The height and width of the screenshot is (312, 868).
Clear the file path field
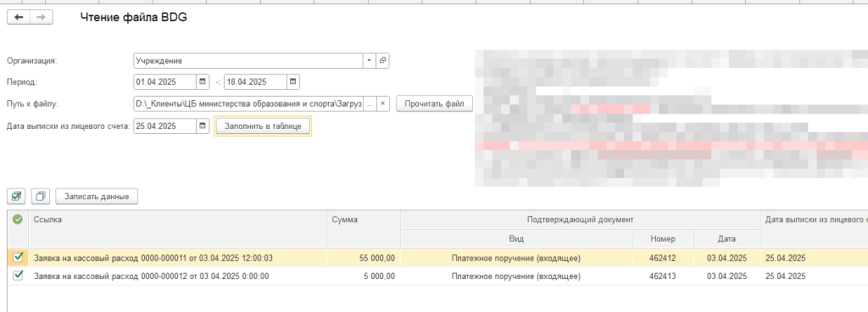pyautogui.click(x=382, y=103)
